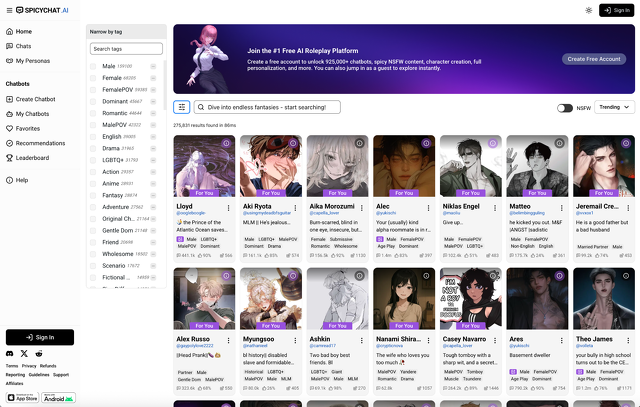
Task: Click the App Store download badge
Action: coord(22,398)
